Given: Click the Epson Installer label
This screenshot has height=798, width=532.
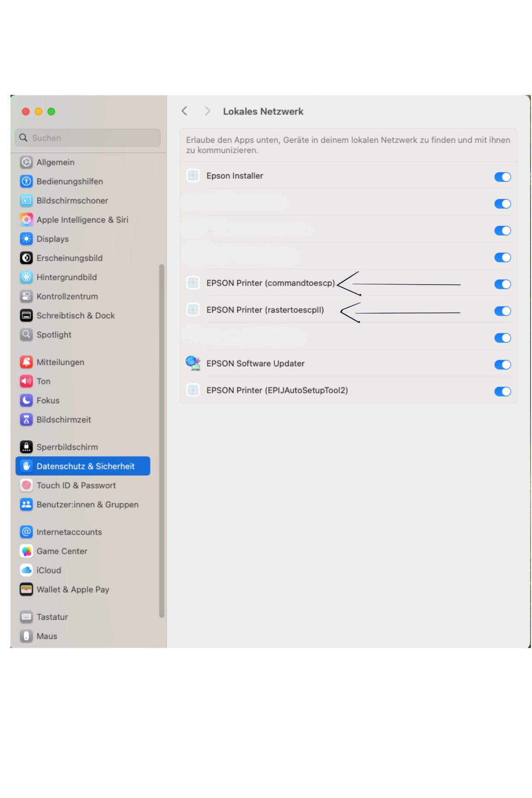Looking at the screenshot, I should [x=235, y=176].
